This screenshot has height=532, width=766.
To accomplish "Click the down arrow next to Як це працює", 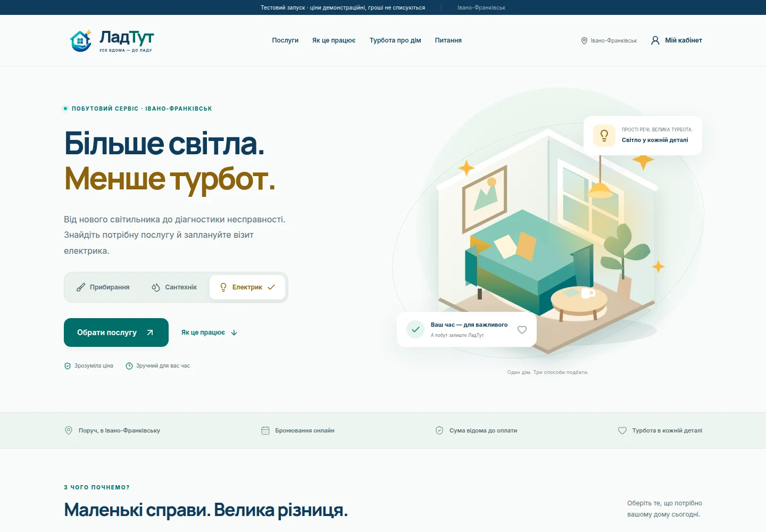I will (234, 332).
